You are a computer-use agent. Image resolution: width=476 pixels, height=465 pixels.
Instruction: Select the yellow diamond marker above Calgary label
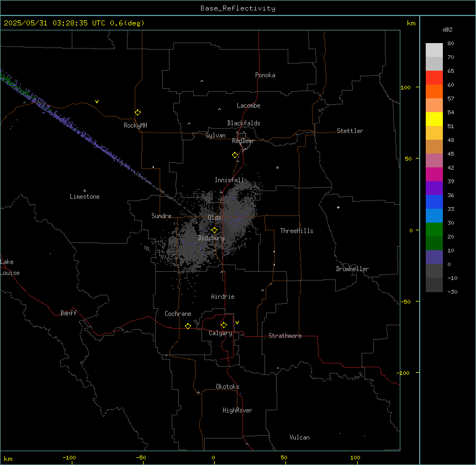pyautogui.click(x=224, y=325)
